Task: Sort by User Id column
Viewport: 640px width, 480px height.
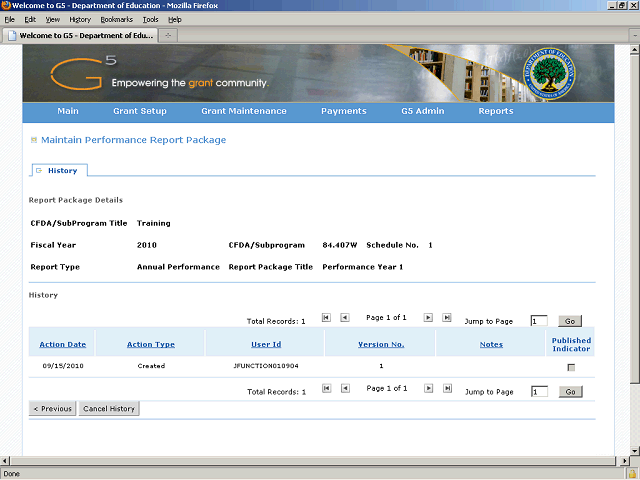Action: [266, 344]
